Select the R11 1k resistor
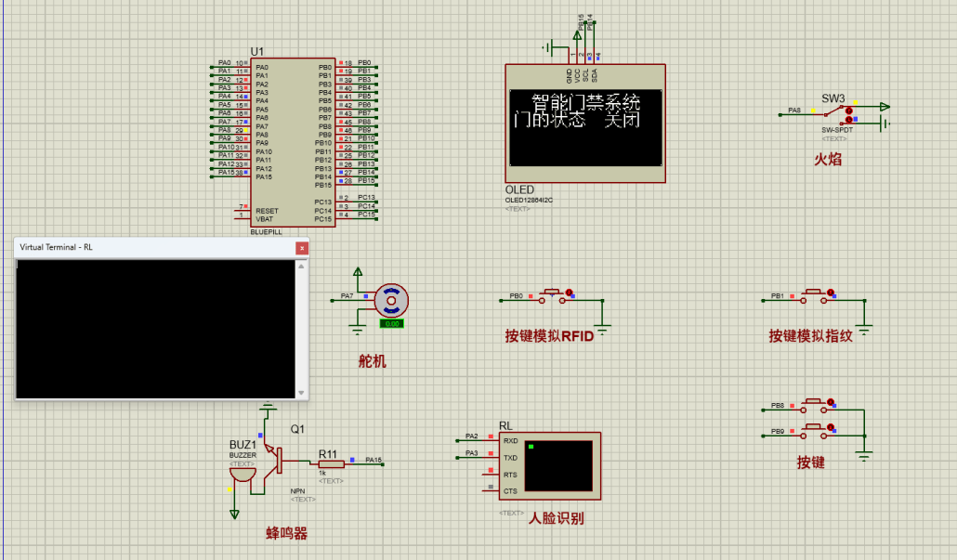 pos(332,463)
